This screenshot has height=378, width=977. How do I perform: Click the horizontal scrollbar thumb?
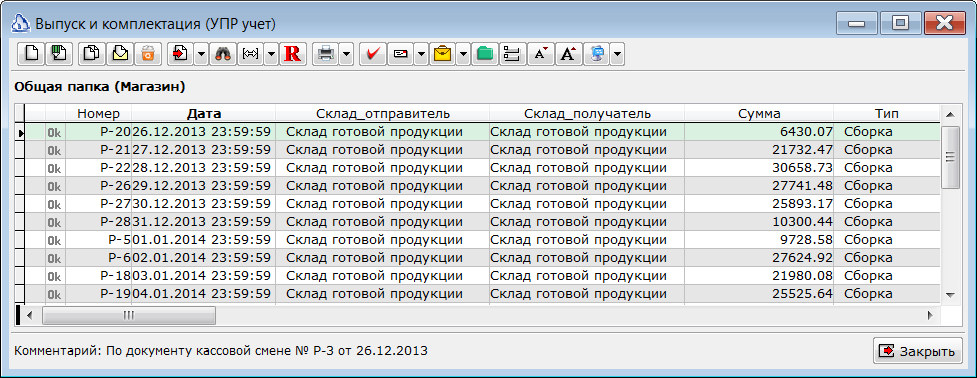[x=129, y=315]
